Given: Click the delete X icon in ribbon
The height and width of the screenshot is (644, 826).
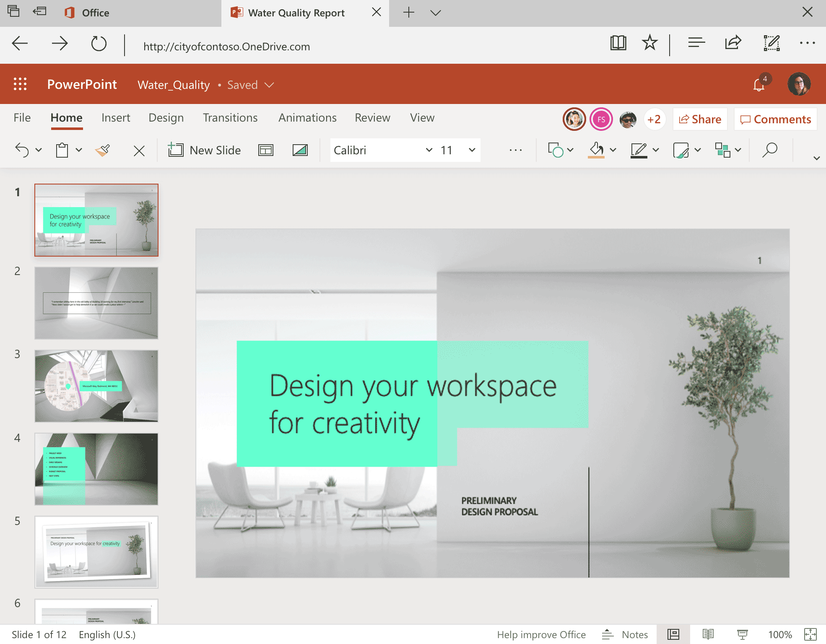Looking at the screenshot, I should click(x=139, y=151).
